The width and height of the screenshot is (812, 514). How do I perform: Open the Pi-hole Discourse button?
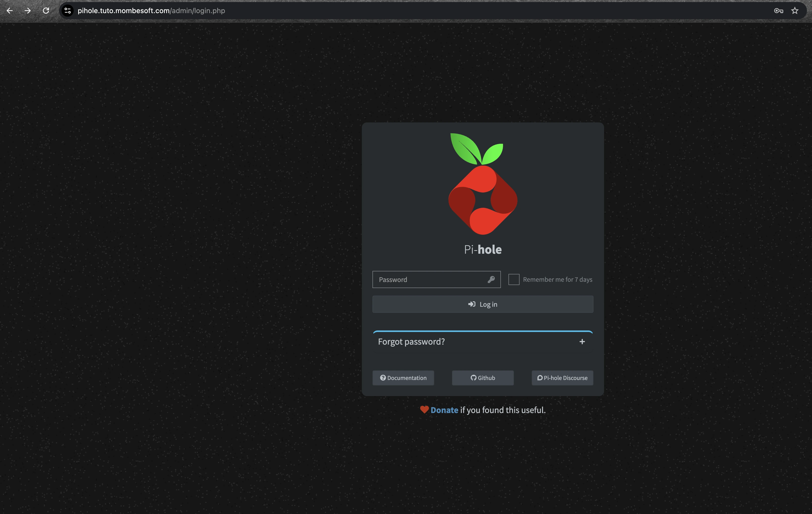[562, 378]
